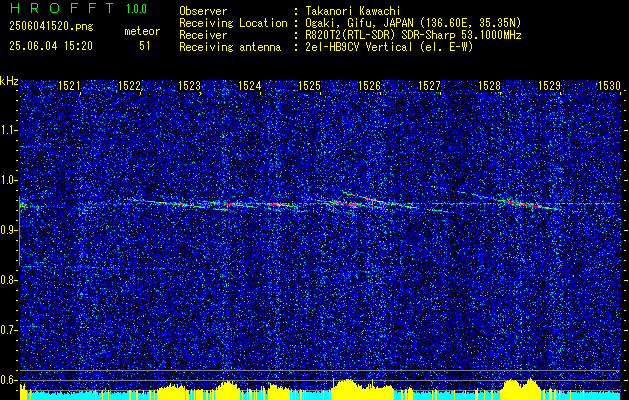Click the 0.6 kHz axis label
This screenshot has width=629, height=400.
pyautogui.click(x=8, y=380)
